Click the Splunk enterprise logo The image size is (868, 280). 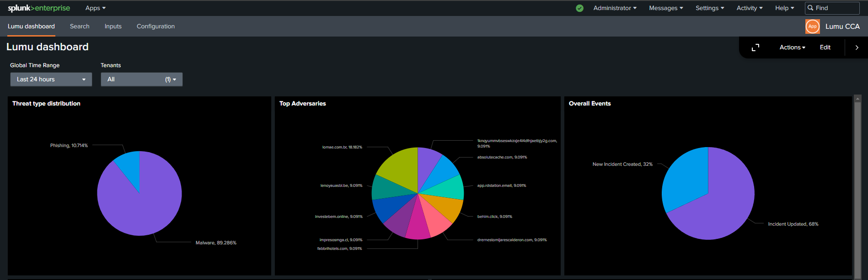click(x=39, y=8)
